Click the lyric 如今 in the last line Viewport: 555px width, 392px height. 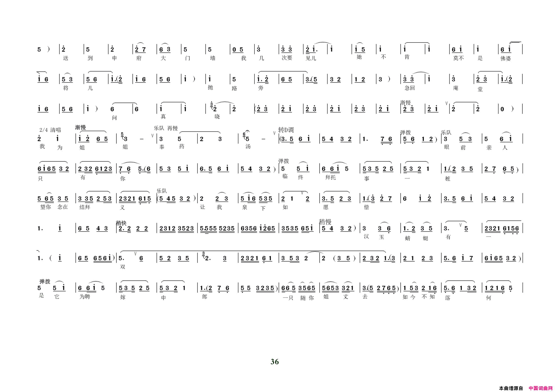point(409,297)
